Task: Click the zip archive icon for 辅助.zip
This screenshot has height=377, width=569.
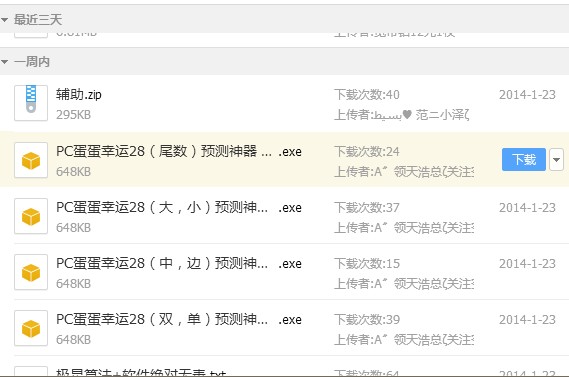Action: [x=31, y=103]
